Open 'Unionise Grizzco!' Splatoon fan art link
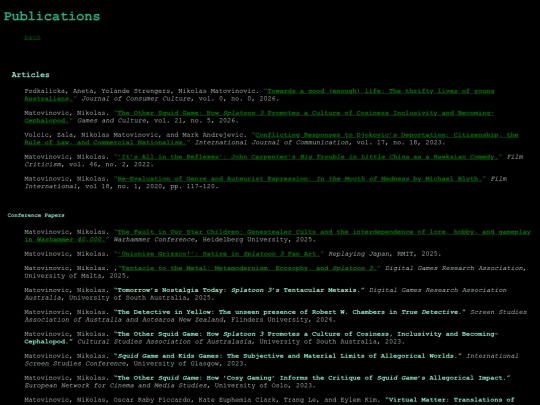The image size is (540, 405). (219, 254)
